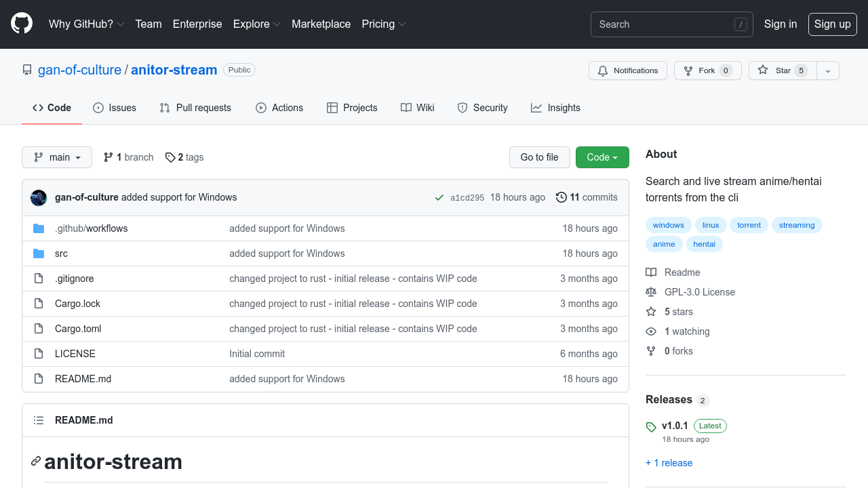Switch to the Pull requests tab
This screenshot has width=868, height=488.
coord(195,108)
